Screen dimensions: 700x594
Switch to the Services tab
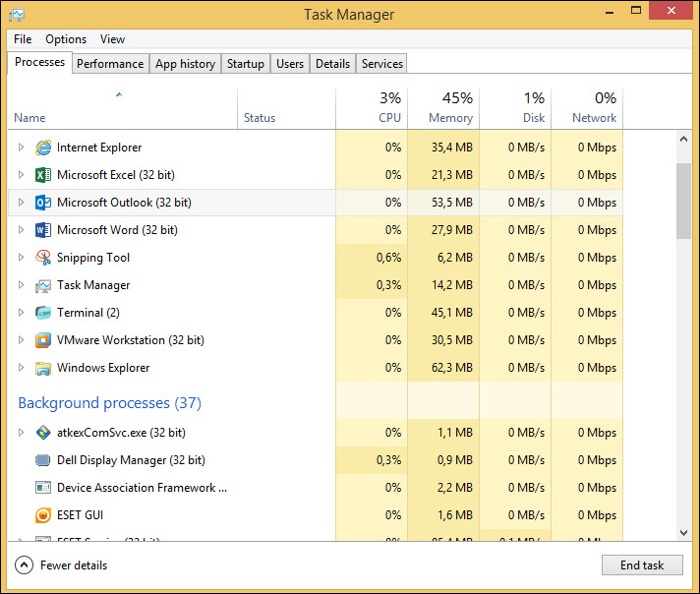(382, 64)
